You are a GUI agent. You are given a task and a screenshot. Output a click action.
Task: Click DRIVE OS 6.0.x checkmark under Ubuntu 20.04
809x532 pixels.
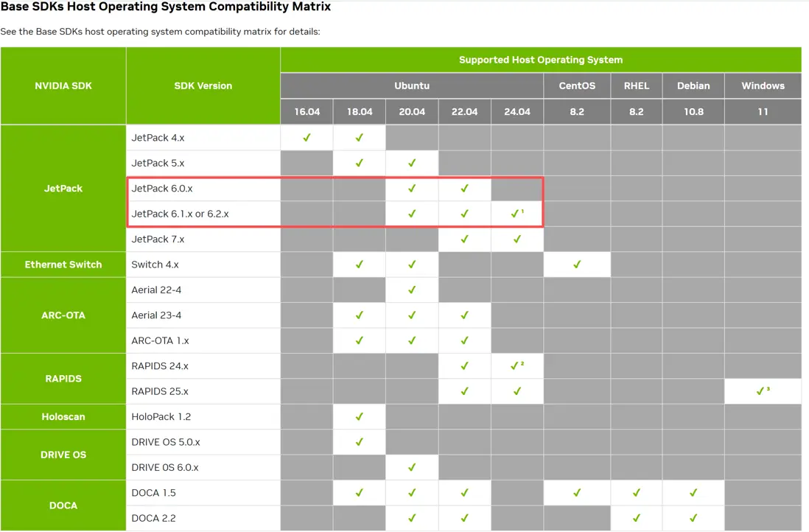412,467
